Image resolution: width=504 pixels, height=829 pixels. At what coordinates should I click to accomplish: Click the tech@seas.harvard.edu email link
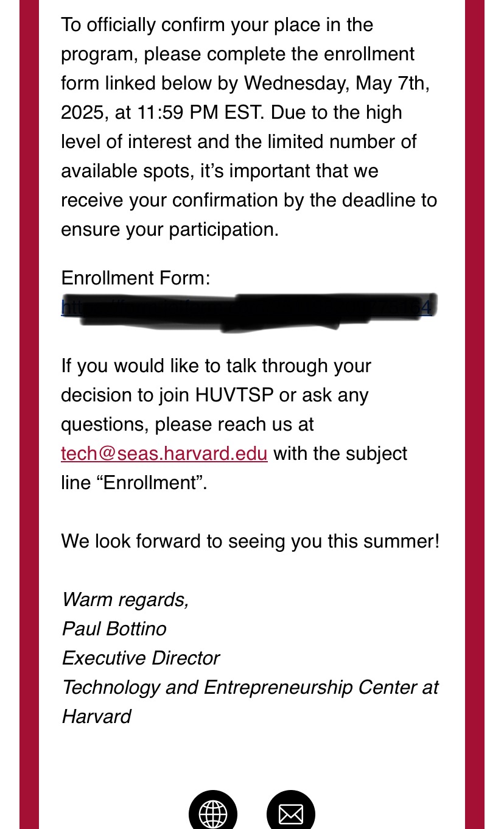pos(164,454)
